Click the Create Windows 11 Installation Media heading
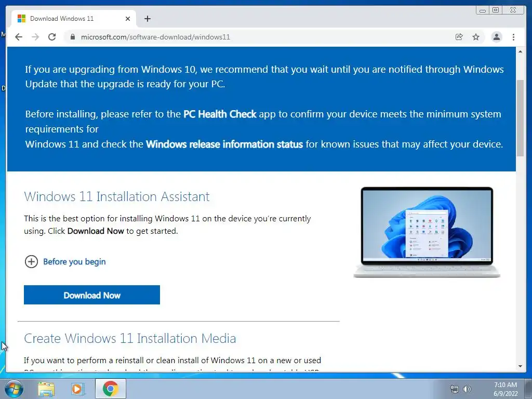 (x=130, y=338)
